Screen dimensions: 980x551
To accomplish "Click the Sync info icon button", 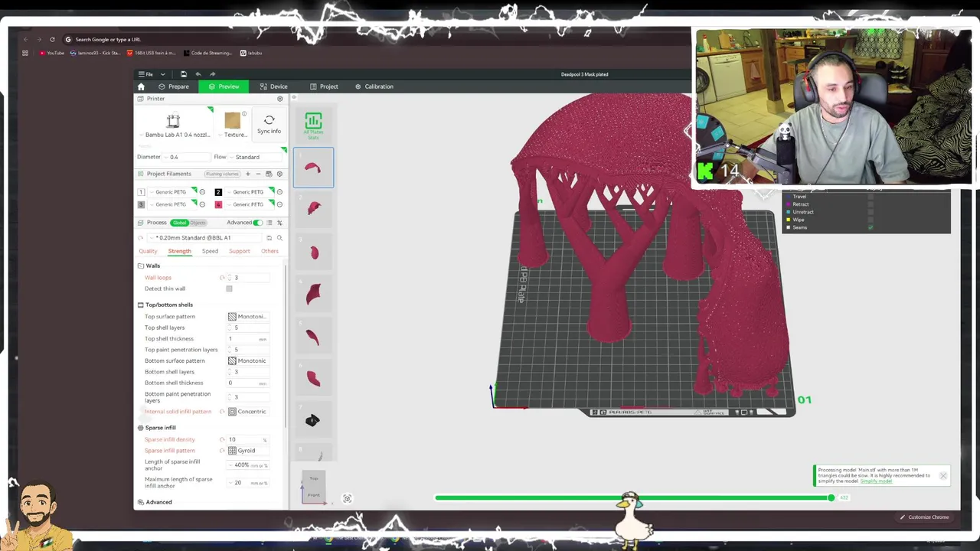I will click(x=269, y=124).
